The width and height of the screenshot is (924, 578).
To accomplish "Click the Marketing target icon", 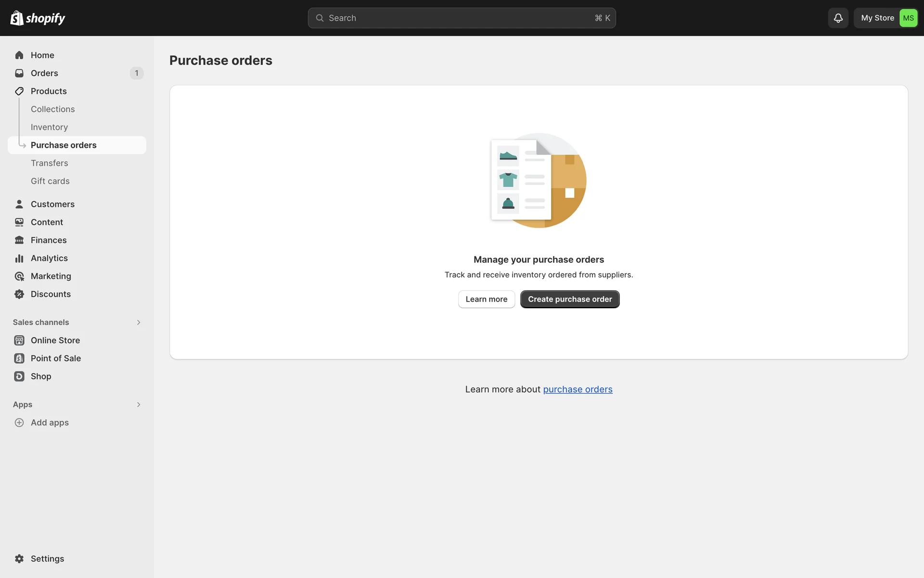I will tap(19, 276).
